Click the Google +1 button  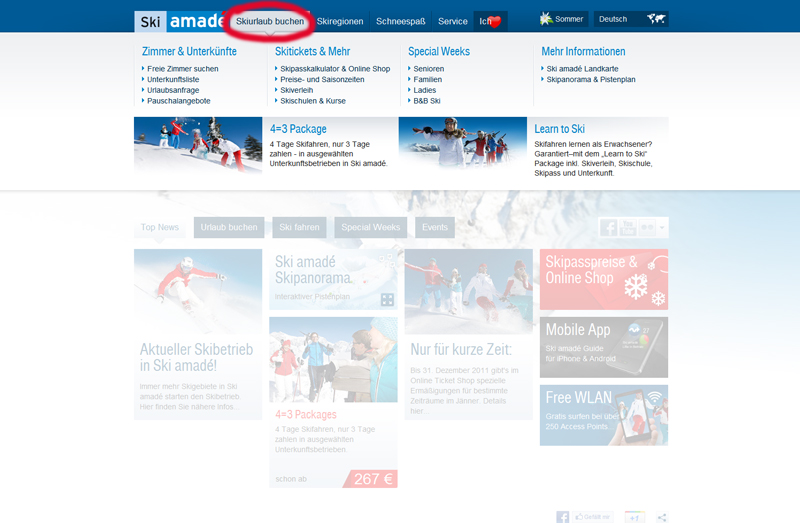635,517
